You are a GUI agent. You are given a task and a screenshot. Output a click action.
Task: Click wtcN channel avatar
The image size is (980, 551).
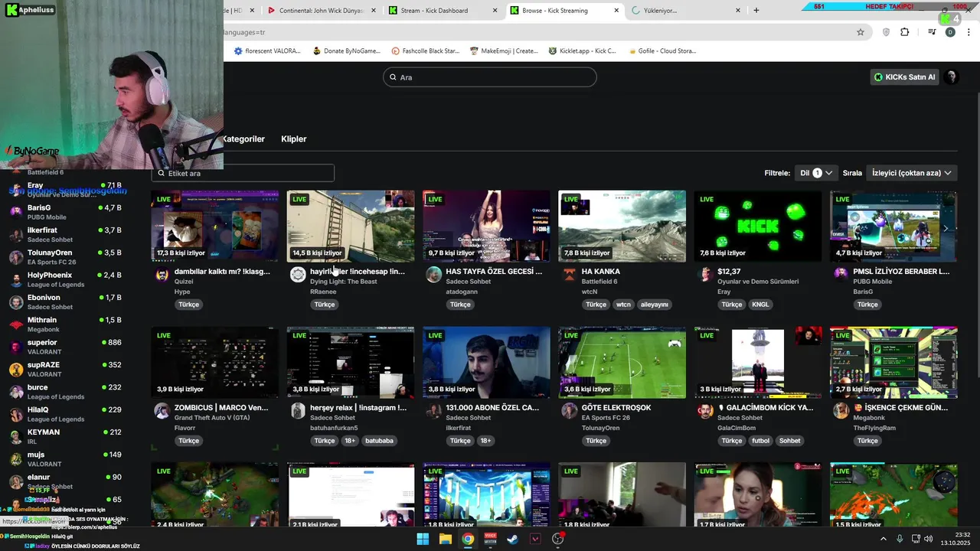[569, 275]
